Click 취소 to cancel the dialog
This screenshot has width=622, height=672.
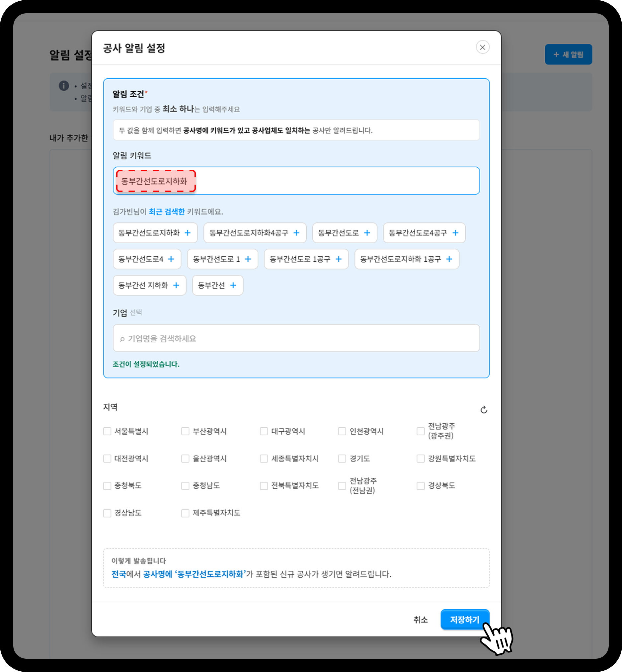pyautogui.click(x=421, y=620)
